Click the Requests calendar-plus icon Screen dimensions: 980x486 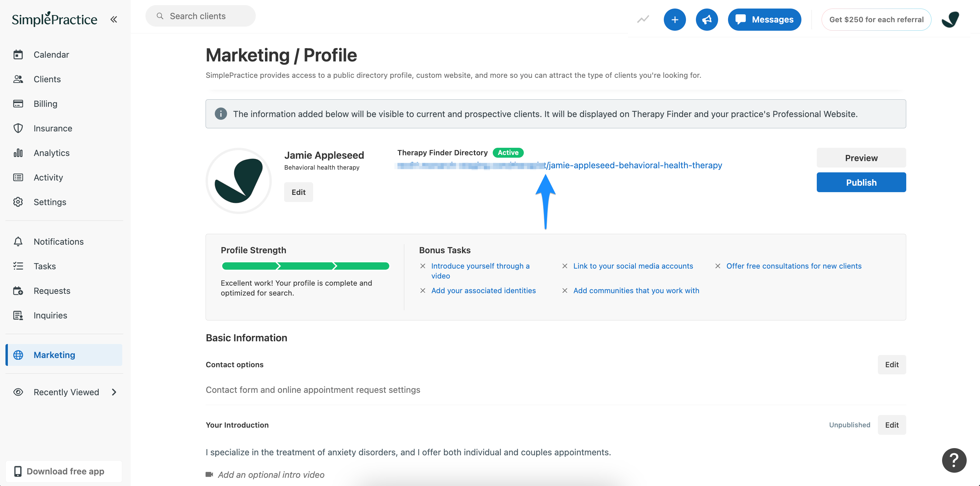[18, 291]
